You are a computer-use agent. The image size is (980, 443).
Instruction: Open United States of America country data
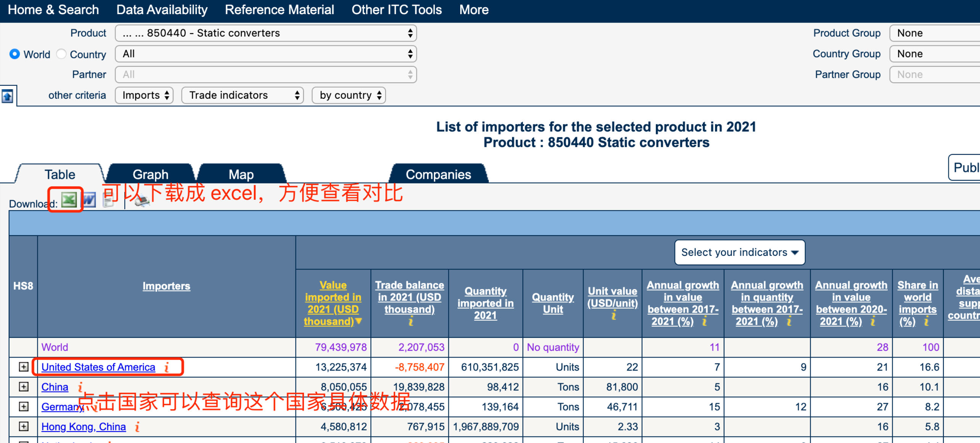click(x=98, y=367)
